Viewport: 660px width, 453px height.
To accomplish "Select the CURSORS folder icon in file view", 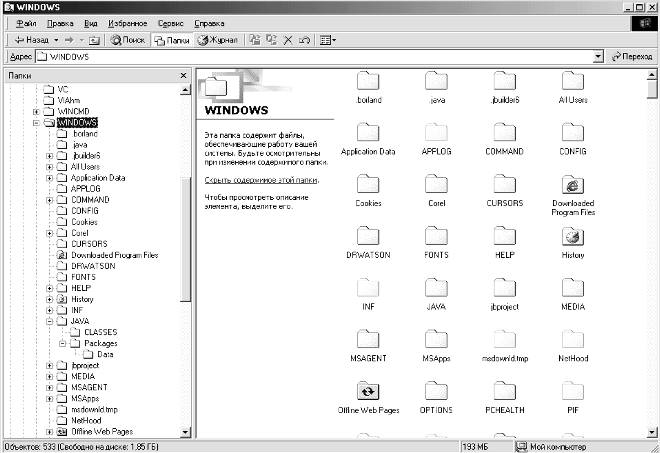I will (x=504, y=186).
